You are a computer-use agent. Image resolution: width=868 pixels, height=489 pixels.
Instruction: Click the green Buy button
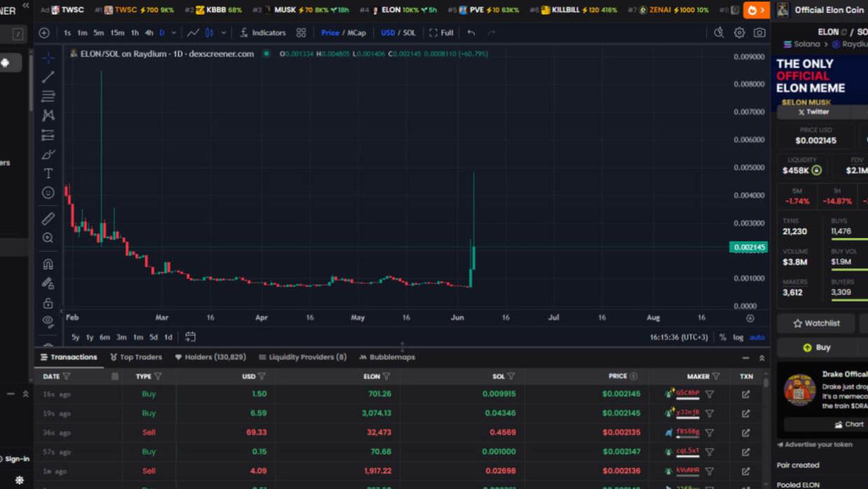click(818, 347)
